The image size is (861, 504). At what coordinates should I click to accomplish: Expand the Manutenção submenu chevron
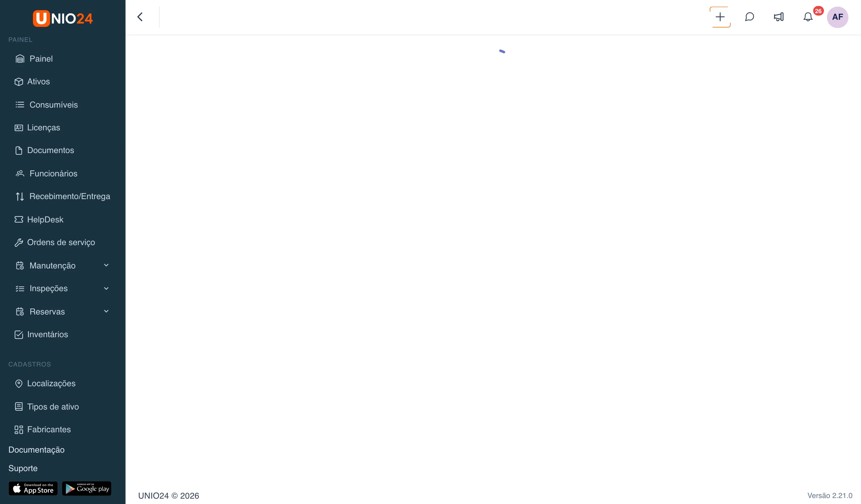point(106,265)
